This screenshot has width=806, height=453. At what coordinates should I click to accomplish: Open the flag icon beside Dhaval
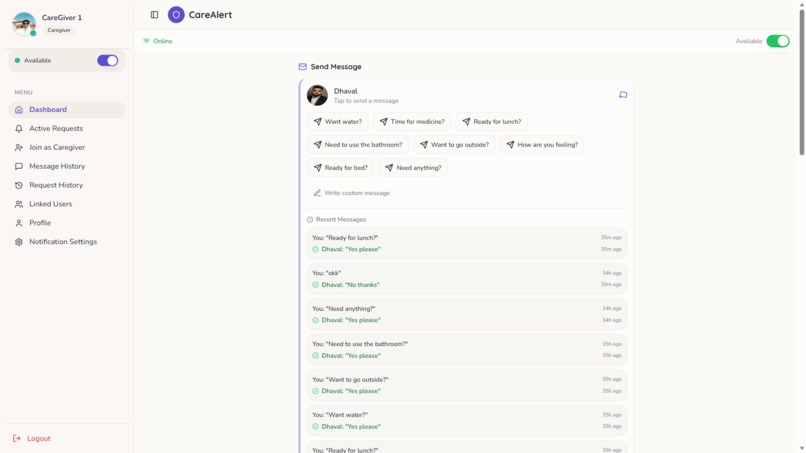[x=623, y=95]
